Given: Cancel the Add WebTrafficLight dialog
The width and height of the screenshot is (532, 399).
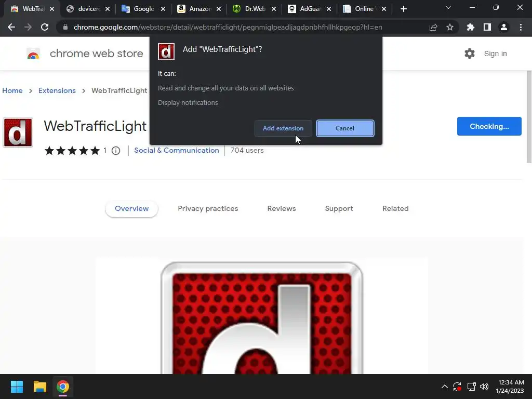Looking at the screenshot, I should (x=345, y=128).
